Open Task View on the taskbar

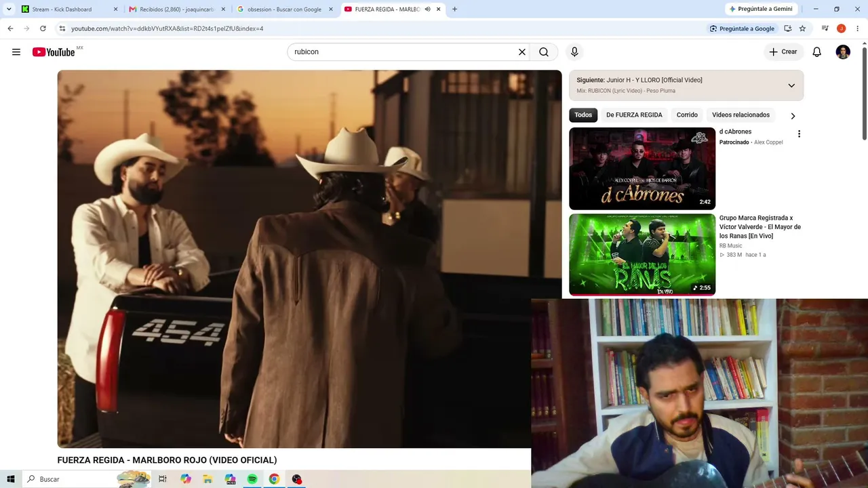163,479
